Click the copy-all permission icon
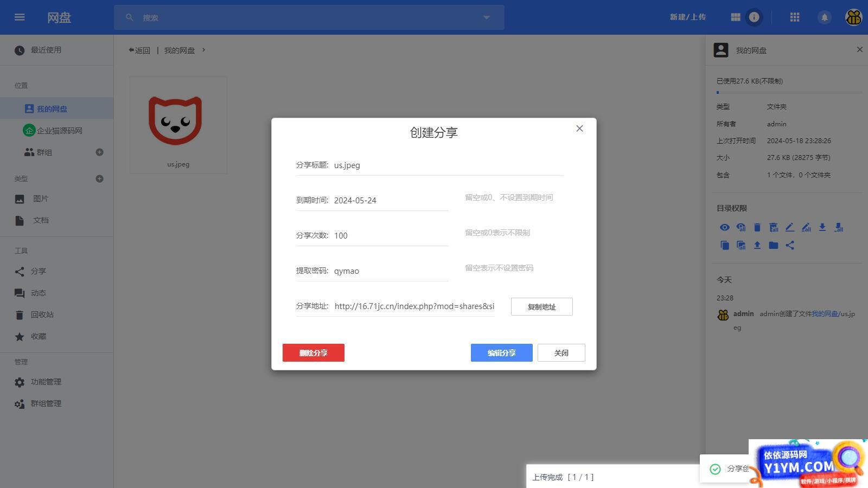Image resolution: width=868 pixels, height=488 pixels. point(741,245)
